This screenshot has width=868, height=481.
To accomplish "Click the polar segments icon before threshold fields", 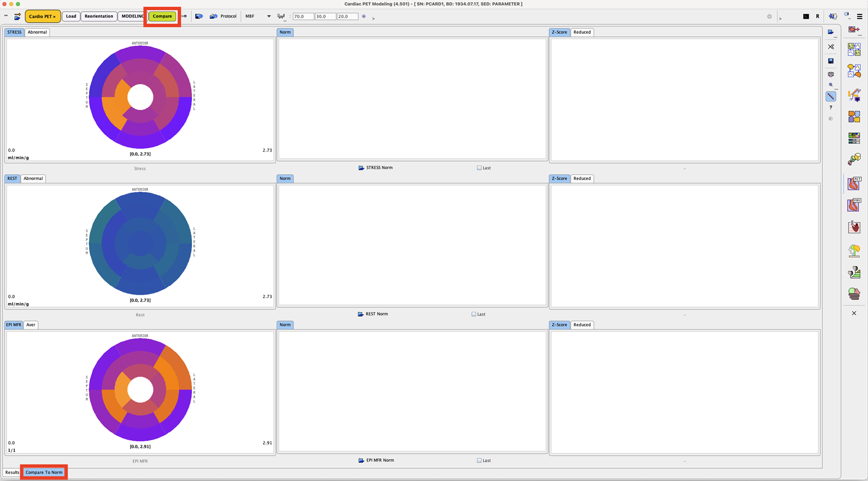I will [x=281, y=17].
